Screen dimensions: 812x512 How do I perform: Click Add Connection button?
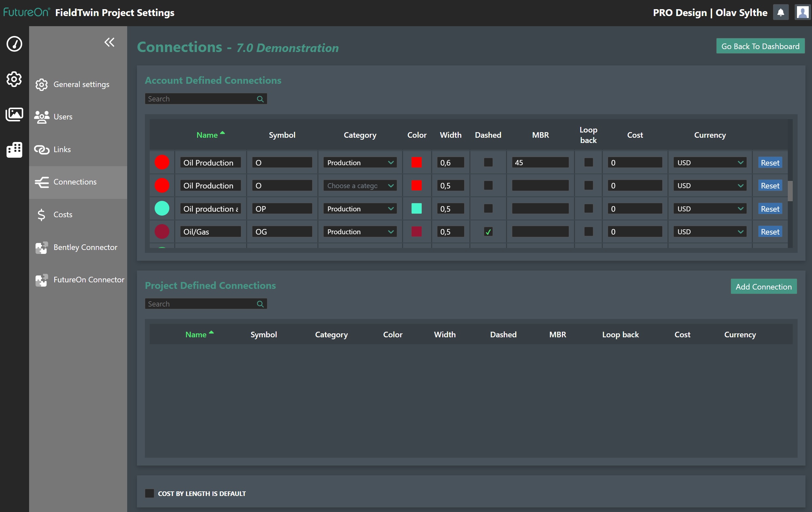pos(763,286)
